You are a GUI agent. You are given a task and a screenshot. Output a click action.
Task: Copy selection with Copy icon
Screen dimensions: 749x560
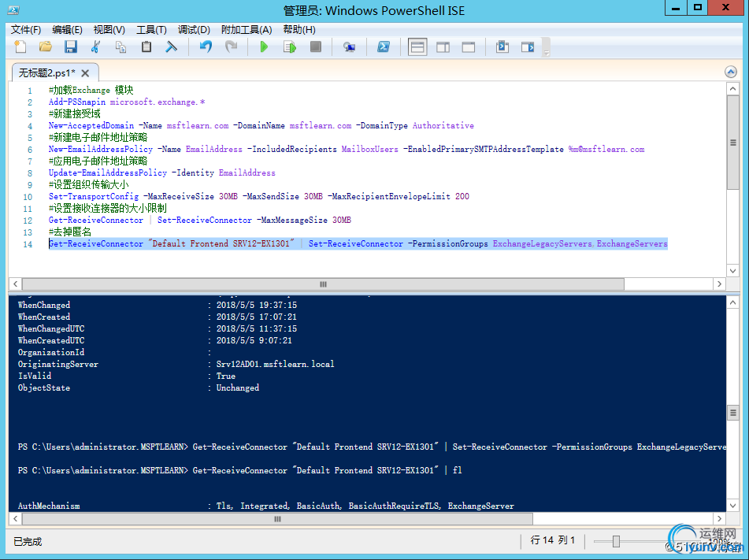pos(121,46)
